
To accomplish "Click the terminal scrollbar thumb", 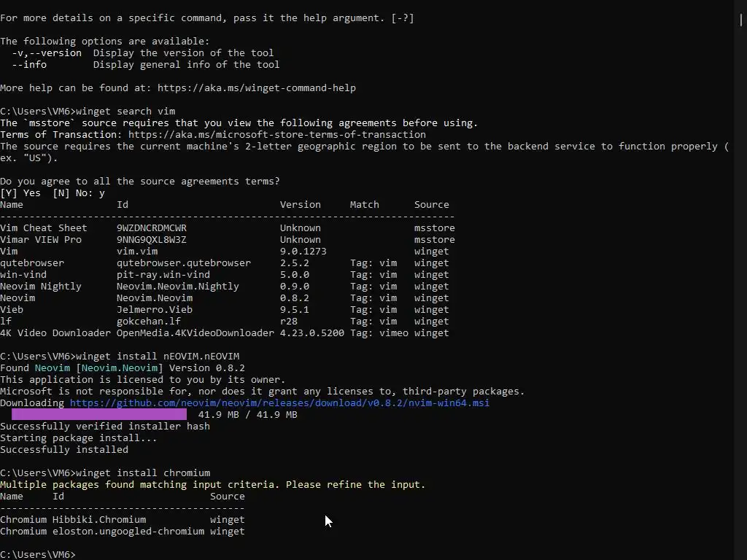I will 741,20.
